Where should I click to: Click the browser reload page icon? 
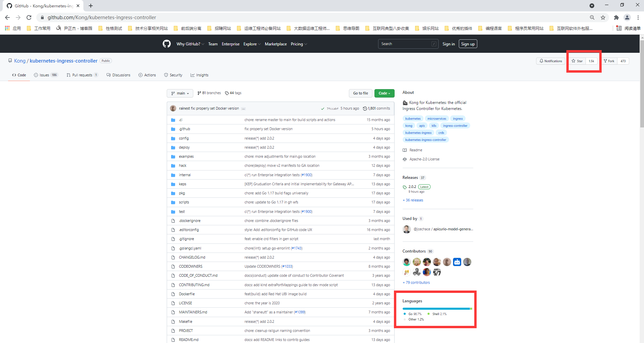(x=29, y=17)
